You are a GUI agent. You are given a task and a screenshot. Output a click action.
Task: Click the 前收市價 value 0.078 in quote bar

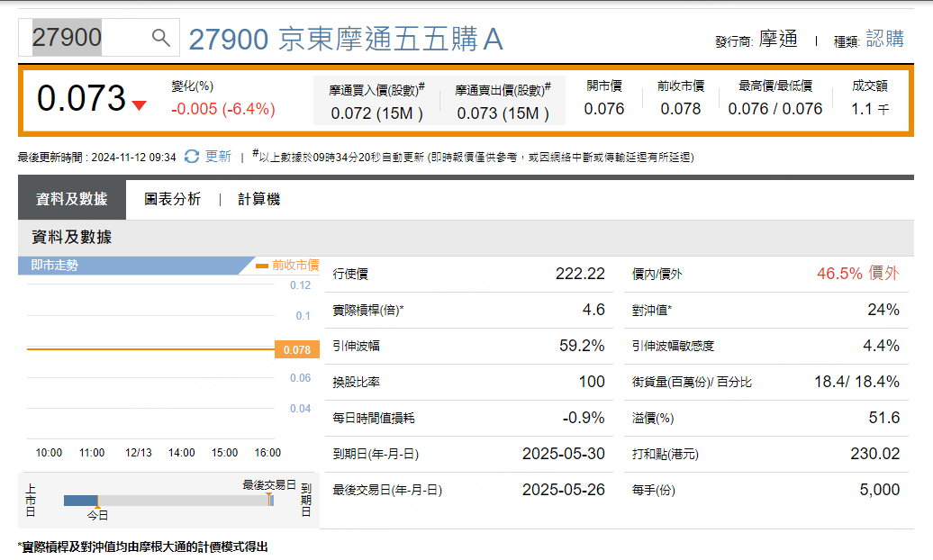click(681, 109)
